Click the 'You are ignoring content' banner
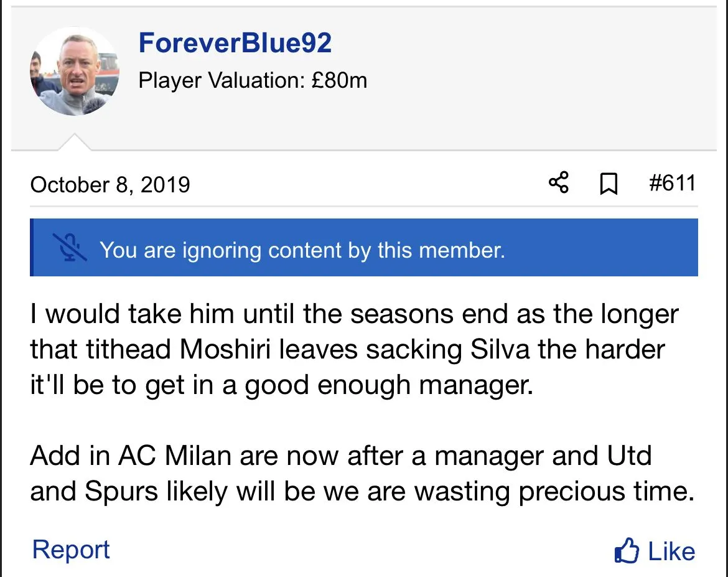The height and width of the screenshot is (577, 728). pos(364,248)
